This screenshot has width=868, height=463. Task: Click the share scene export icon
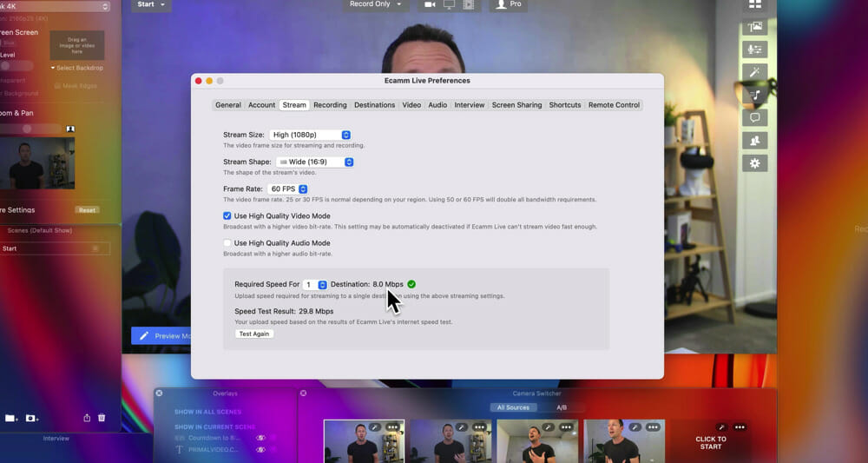click(x=87, y=418)
